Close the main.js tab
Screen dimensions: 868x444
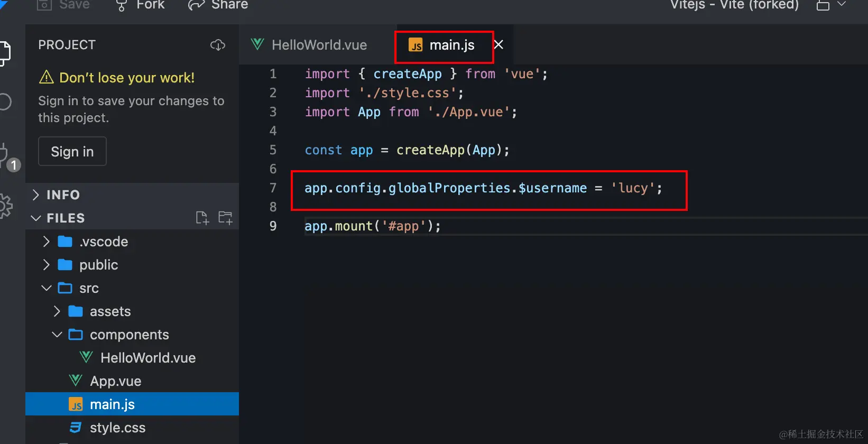(x=498, y=45)
